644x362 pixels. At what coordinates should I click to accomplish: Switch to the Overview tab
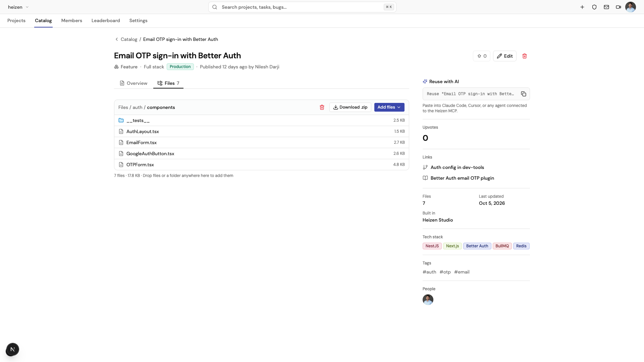(x=133, y=83)
